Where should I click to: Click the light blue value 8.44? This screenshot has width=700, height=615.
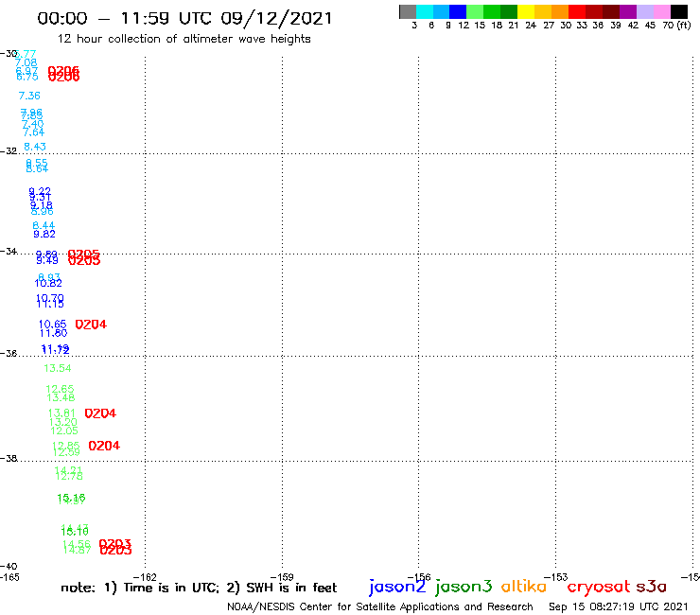44,225
